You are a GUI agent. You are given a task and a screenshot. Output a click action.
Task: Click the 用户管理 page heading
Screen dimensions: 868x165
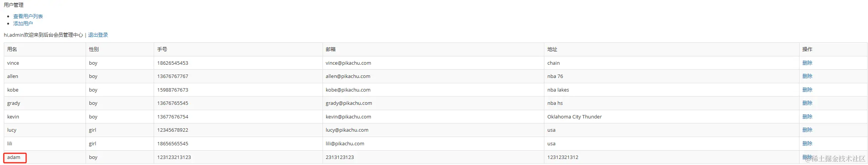point(14,5)
